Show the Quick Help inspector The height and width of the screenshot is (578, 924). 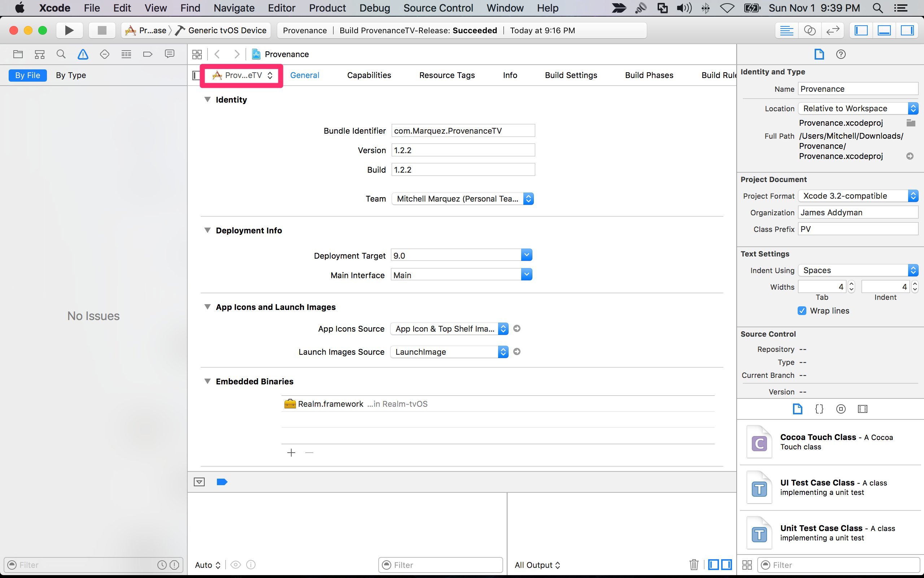coord(841,54)
